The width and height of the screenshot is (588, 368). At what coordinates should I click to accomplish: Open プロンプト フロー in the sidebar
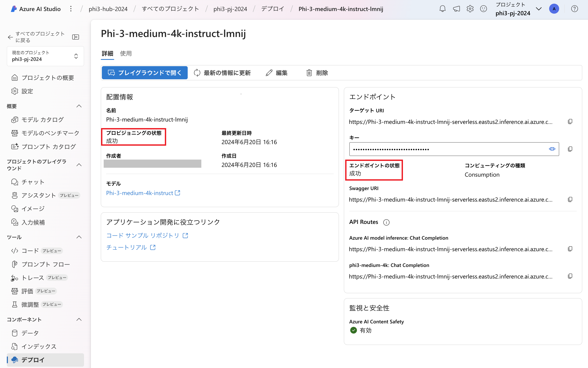point(45,264)
